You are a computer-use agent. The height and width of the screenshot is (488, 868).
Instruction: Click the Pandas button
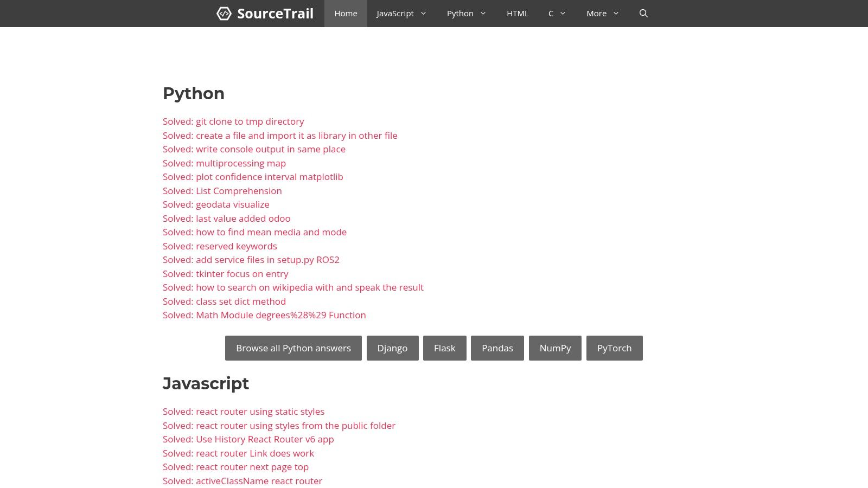point(497,348)
